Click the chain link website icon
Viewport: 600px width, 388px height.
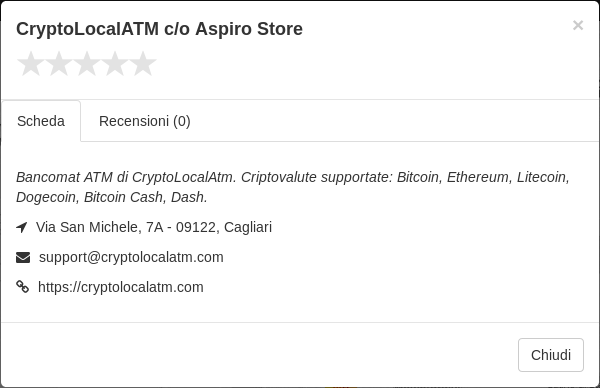(x=23, y=287)
